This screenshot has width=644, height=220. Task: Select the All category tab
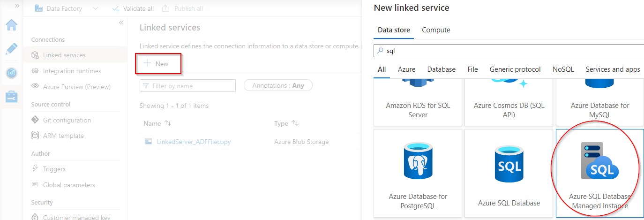[x=382, y=69]
